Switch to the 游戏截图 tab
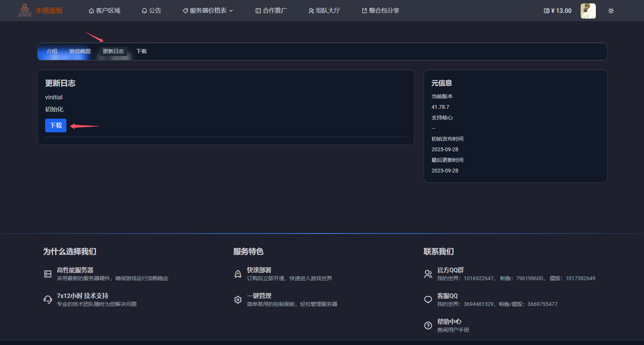Screen dimensions: 644x345 (80, 51)
